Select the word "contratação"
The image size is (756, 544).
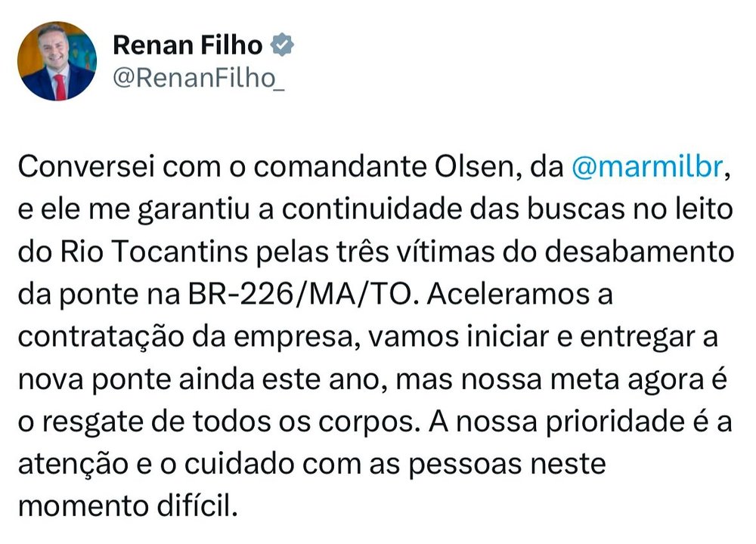(101, 337)
